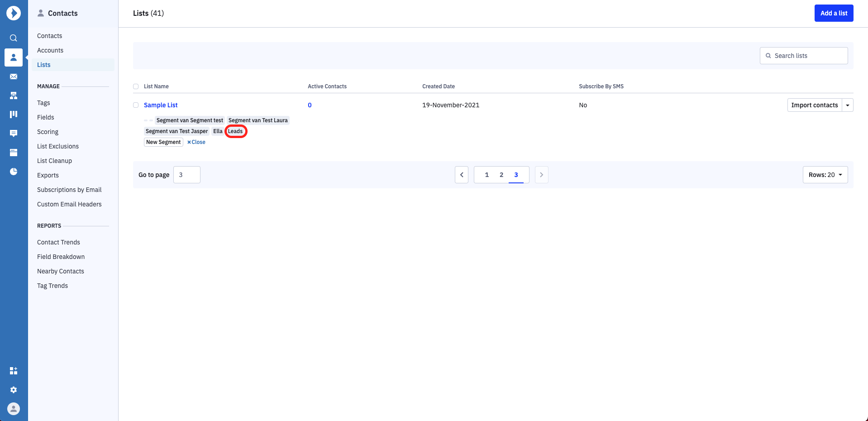868x421 pixels.
Task: Click the date 19-November-2021
Action: (x=451, y=105)
